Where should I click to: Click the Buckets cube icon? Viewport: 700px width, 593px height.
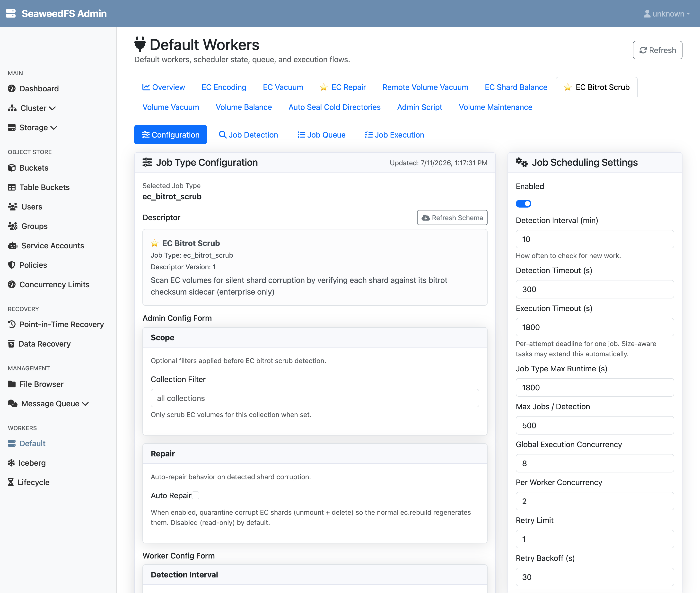(12, 168)
